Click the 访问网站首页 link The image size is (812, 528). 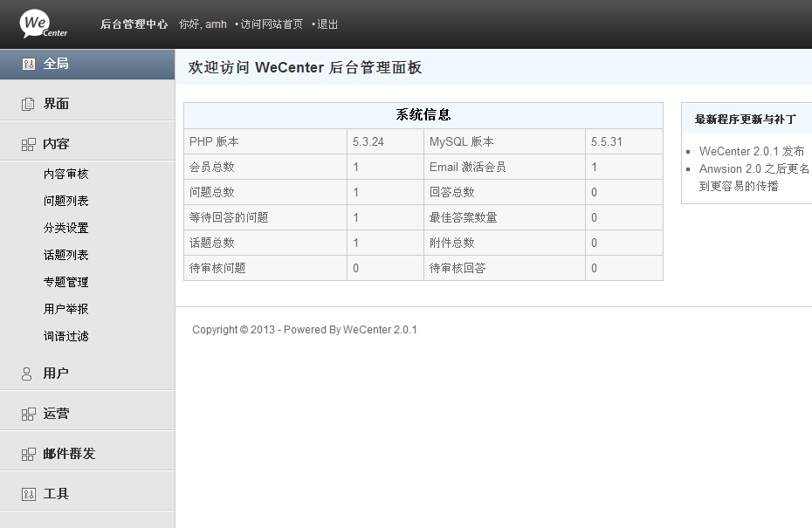point(272,24)
